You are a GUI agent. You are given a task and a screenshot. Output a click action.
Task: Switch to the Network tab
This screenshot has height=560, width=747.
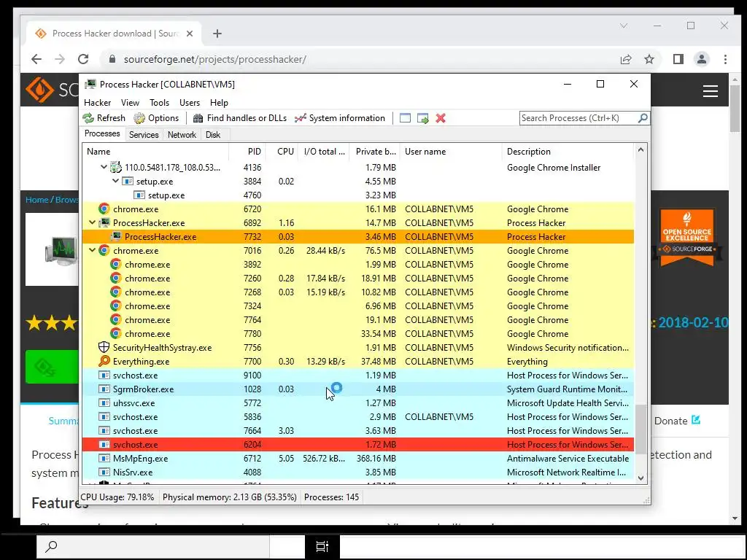[182, 135]
